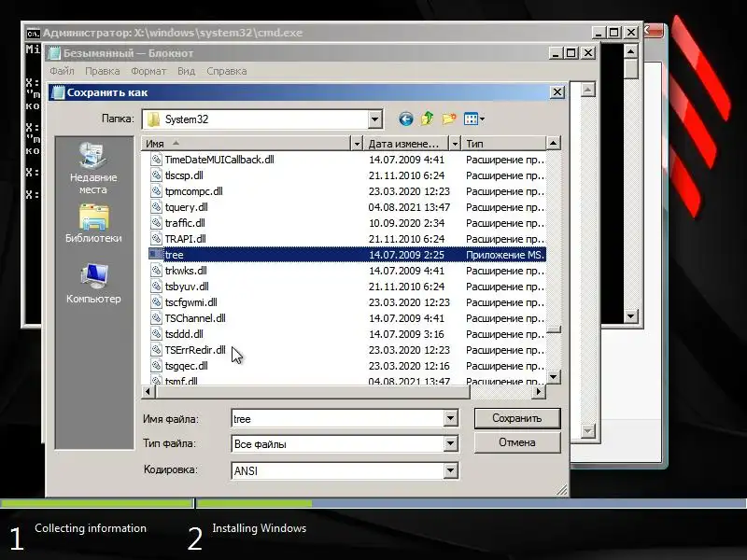747x560 pixels.
Task: Open the Дата изменения column dropdown arrow
Action: 455,144
